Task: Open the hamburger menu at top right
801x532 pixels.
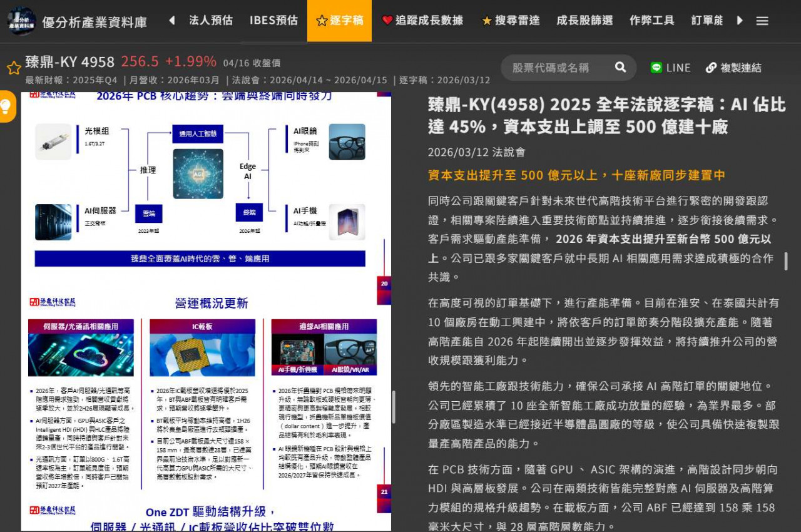Action: pos(762,20)
